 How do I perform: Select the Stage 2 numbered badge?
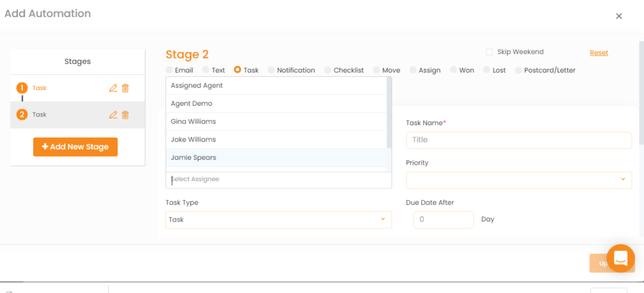(22, 114)
